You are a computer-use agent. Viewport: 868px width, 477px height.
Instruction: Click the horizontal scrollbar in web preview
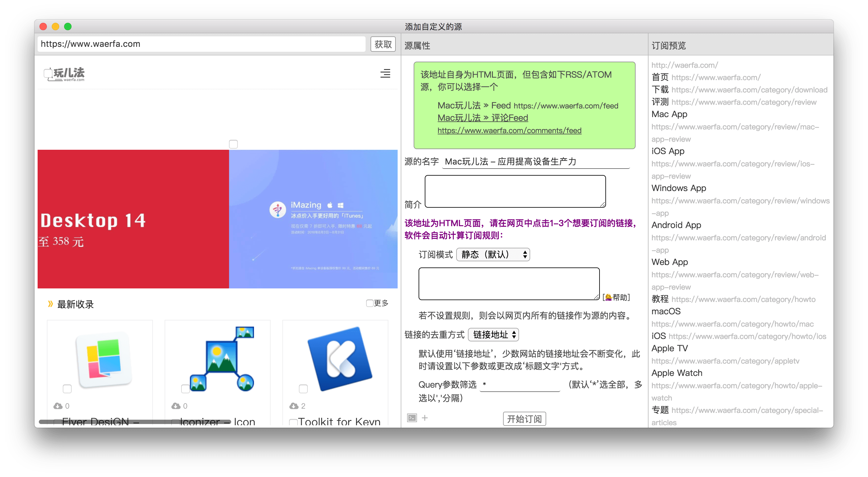pyautogui.click(x=135, y=422)
